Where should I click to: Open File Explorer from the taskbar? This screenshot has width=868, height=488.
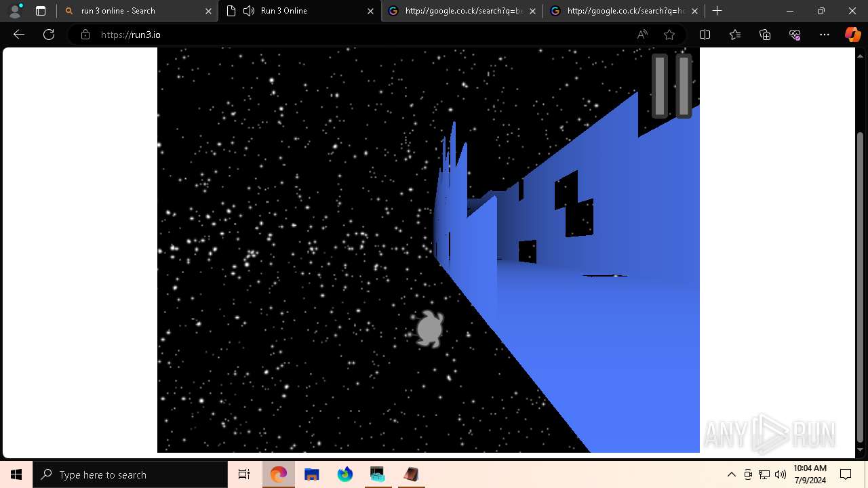[312, 474]
